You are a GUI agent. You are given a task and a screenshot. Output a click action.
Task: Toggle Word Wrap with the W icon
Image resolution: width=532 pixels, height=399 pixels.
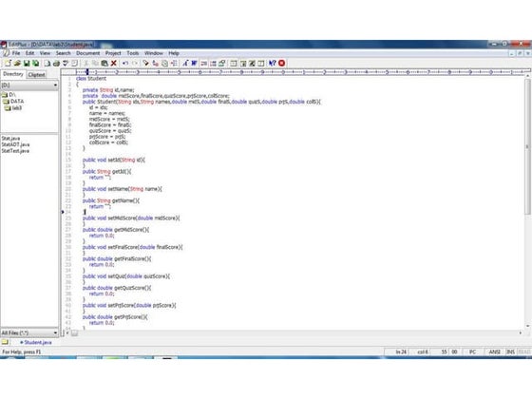click(x=194, y=63)
